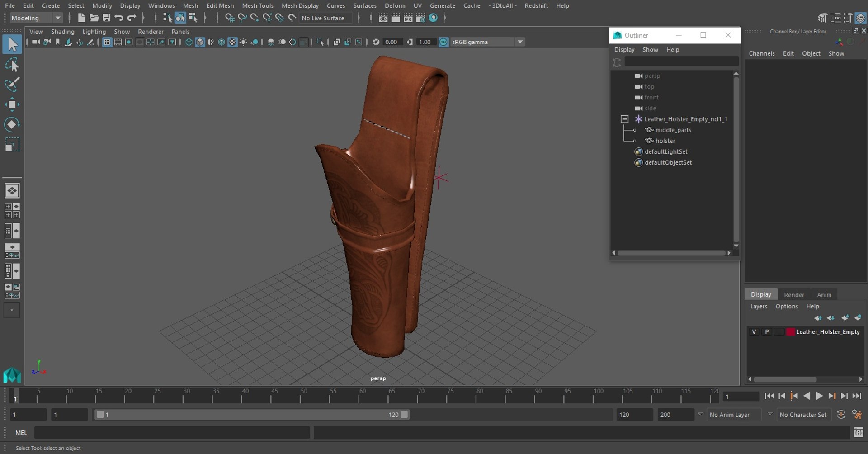The image size is (868, 454).
Task: Choose the Scale tool in toolbox
Action: (x=12, y=145)
